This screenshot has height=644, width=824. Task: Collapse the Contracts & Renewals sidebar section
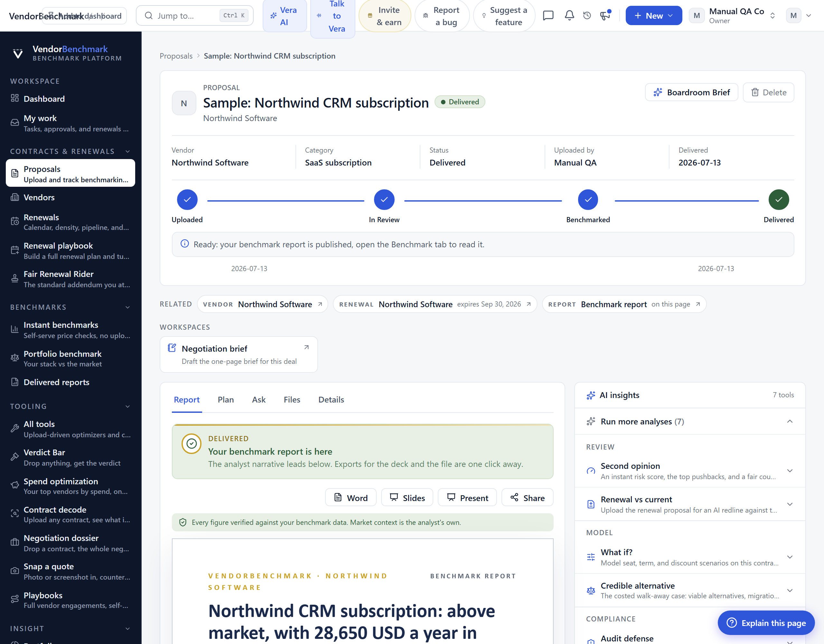click(x=127, y=151)
